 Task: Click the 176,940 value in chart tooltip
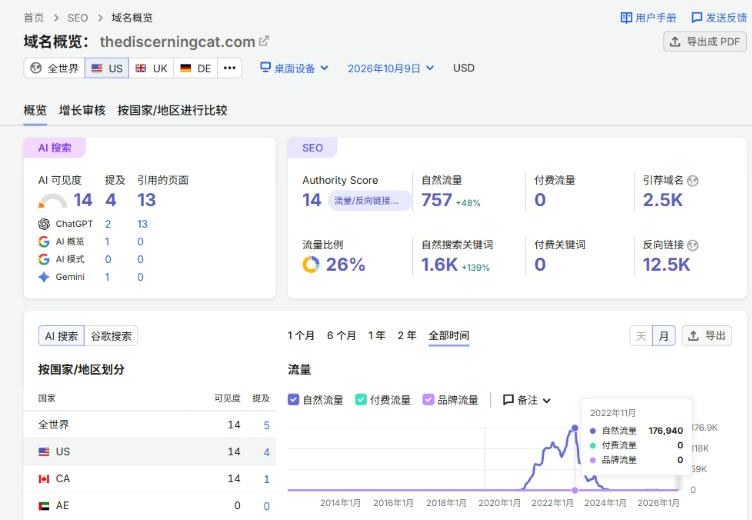click(x=666, y=431)
